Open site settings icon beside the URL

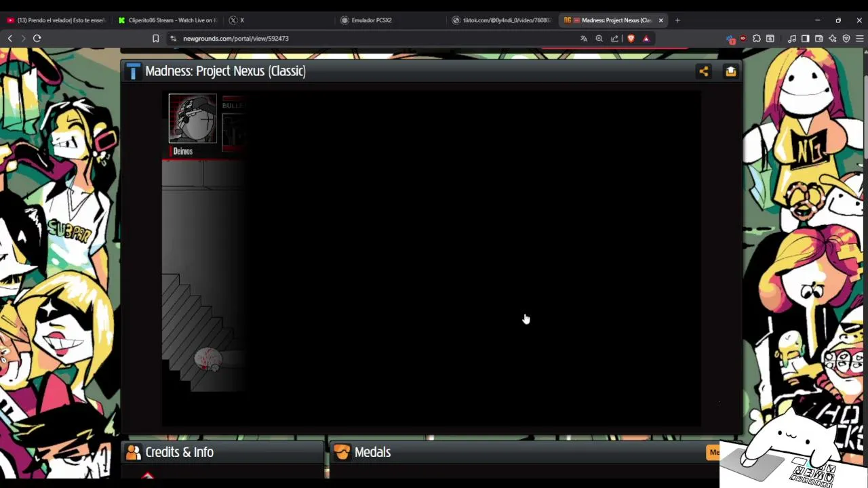click(173, 39)
